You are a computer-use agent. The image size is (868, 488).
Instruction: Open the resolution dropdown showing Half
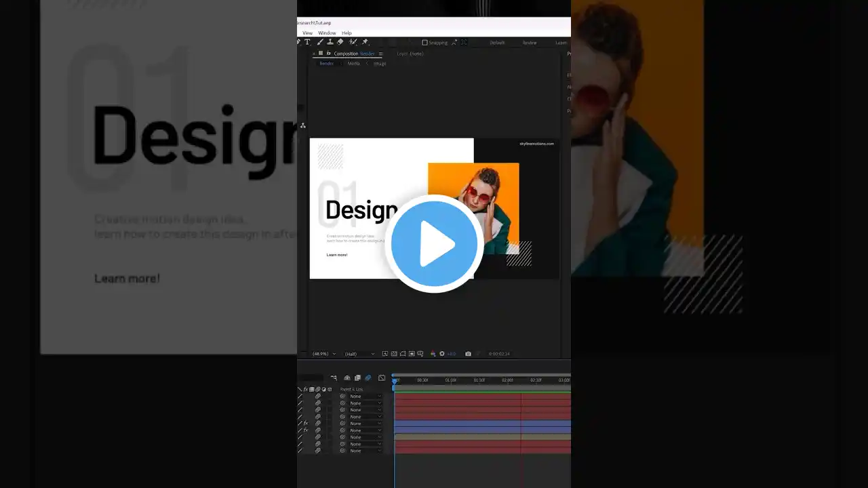point(359,354)
